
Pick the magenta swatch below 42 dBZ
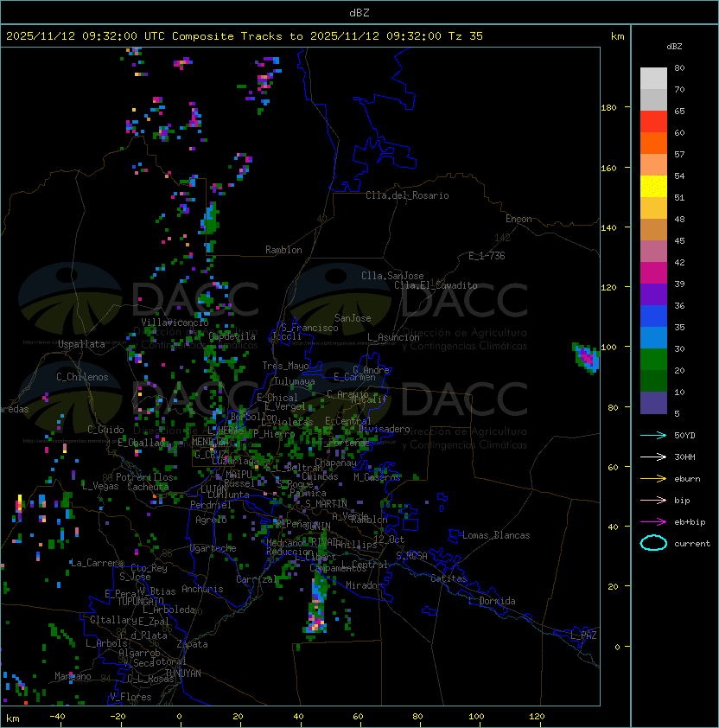click(653, 273)
